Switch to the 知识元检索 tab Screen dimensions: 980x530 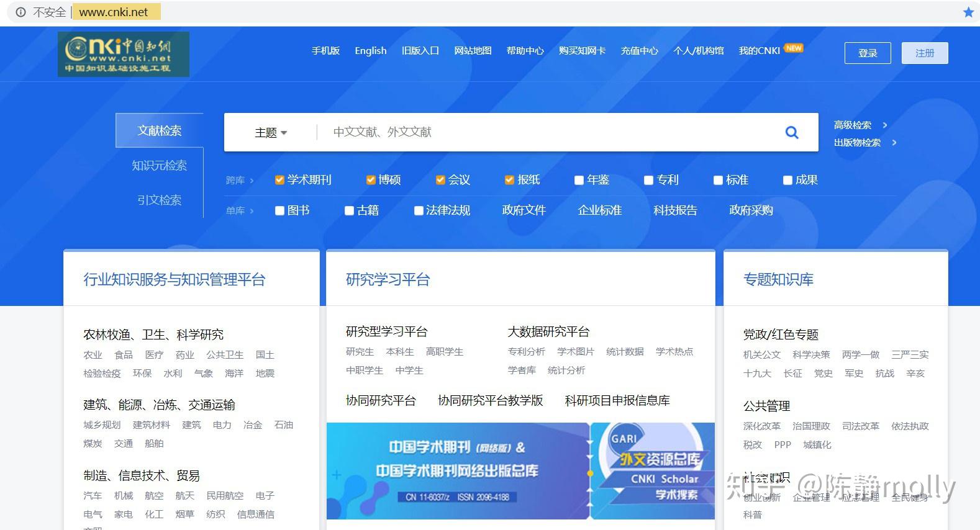coord(159,166)
